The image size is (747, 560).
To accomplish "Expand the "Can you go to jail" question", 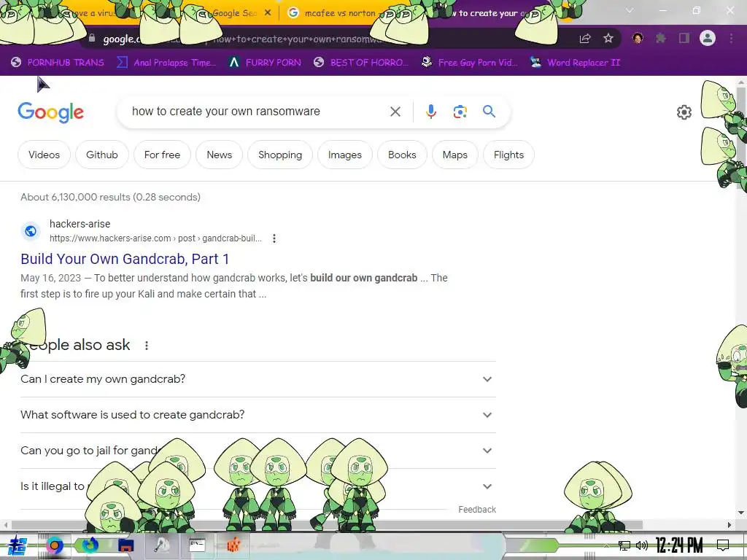I will tap(258, 451).
